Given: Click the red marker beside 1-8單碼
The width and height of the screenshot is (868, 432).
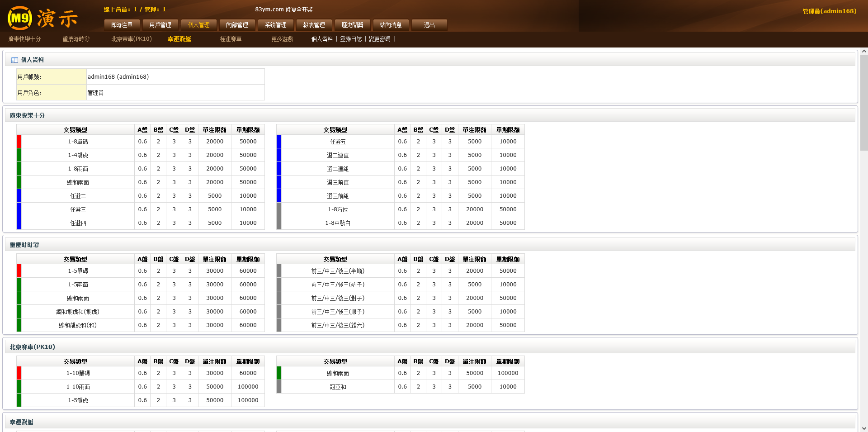Looking at the screenshot, I should (19, 142).
